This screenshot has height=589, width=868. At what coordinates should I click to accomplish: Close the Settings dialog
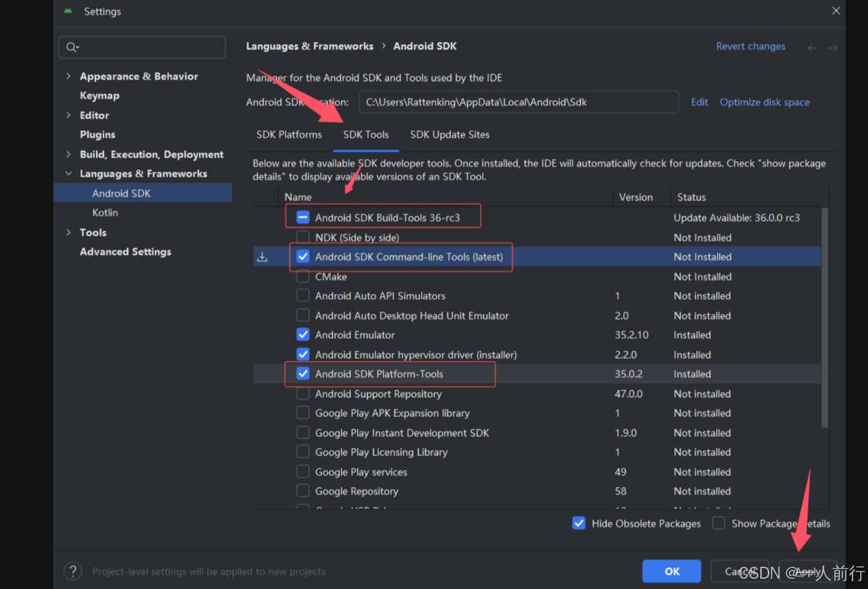click(x=836, y=11)
